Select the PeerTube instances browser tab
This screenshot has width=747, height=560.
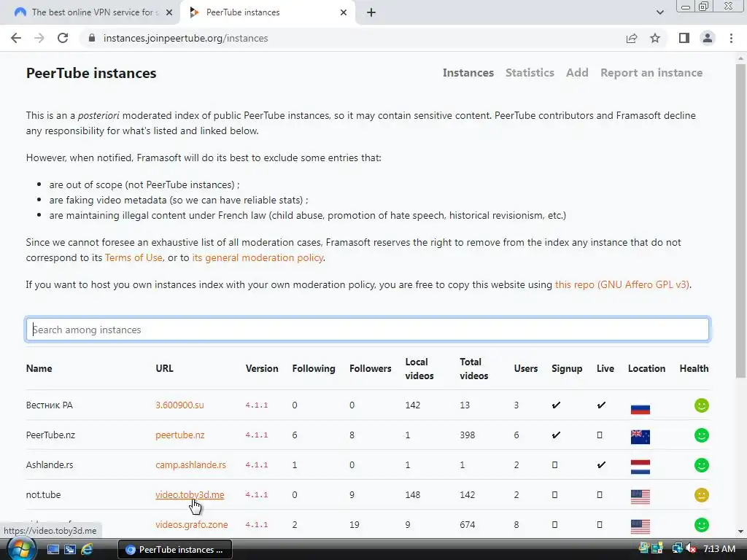[267, 12]
